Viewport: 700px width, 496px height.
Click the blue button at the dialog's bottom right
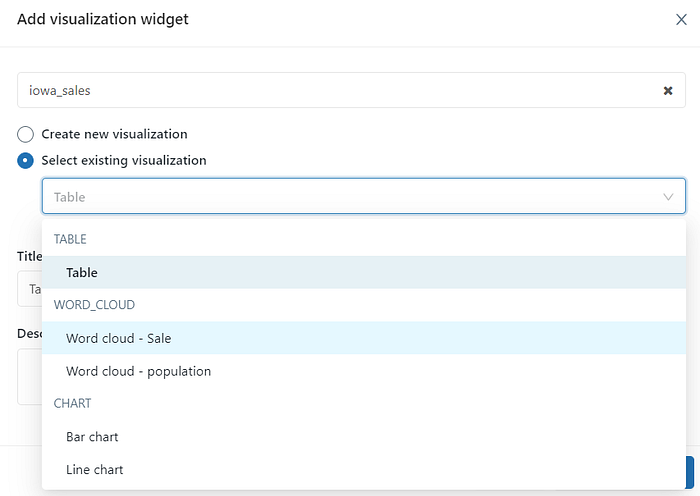[690, 472]
